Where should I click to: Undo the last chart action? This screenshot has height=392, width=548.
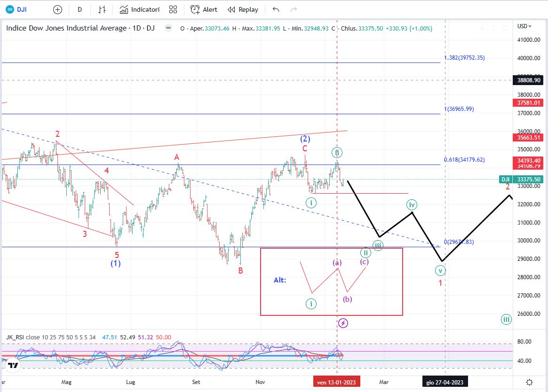tap(276, 10)
